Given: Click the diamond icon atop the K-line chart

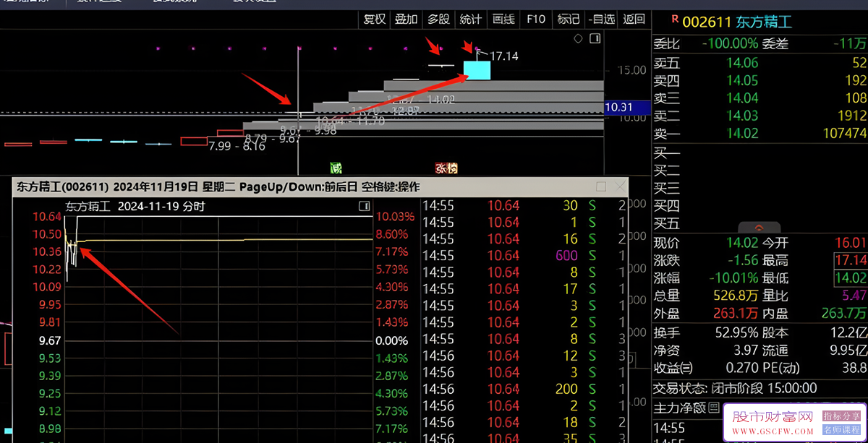Looking at the screenshot, I should 577,38.
